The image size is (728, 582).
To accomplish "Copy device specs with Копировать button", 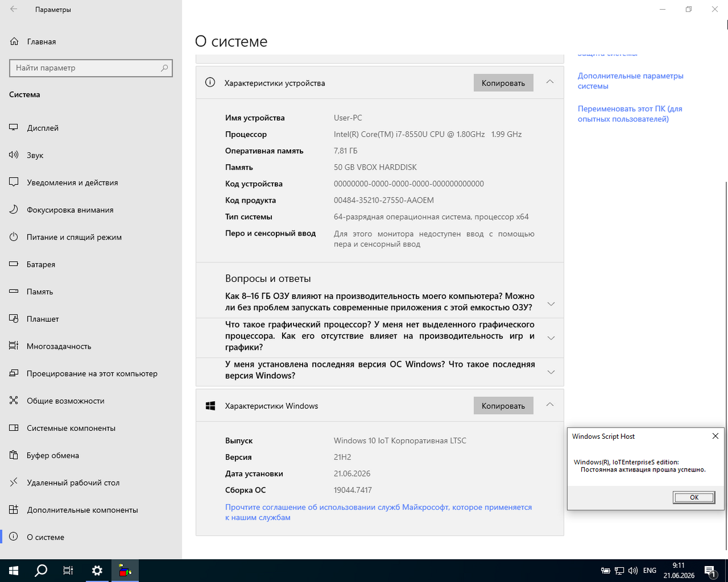I will pos(503,83).
